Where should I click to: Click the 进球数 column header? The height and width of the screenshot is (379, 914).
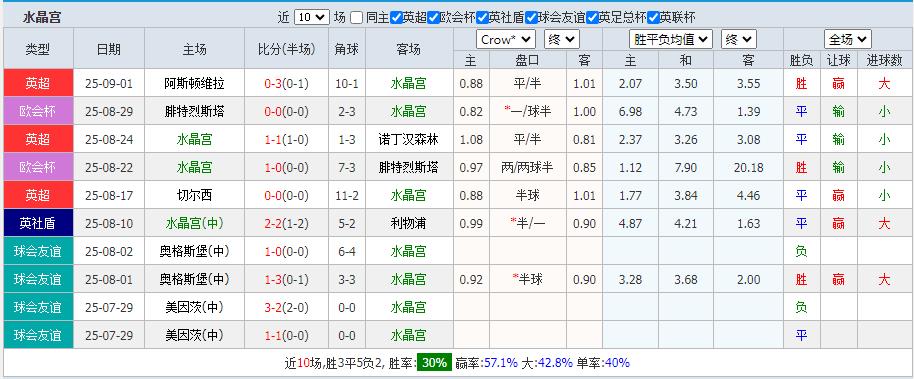point(884,60)
